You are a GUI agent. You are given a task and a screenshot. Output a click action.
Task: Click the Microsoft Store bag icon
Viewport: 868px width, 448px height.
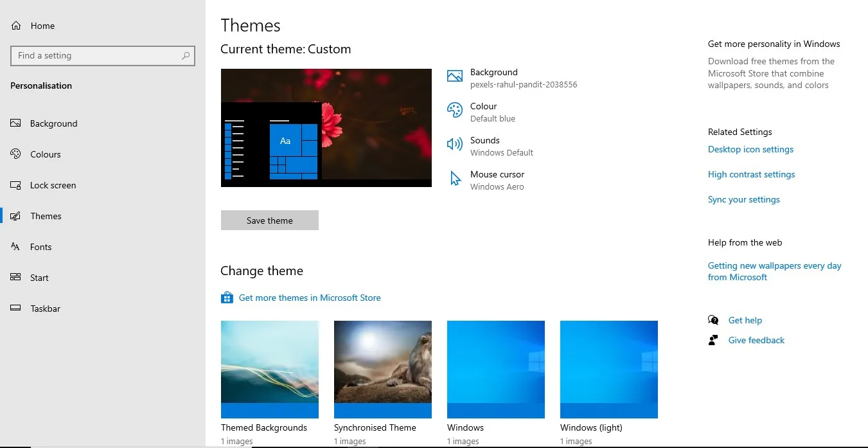[x=227, y=298]
